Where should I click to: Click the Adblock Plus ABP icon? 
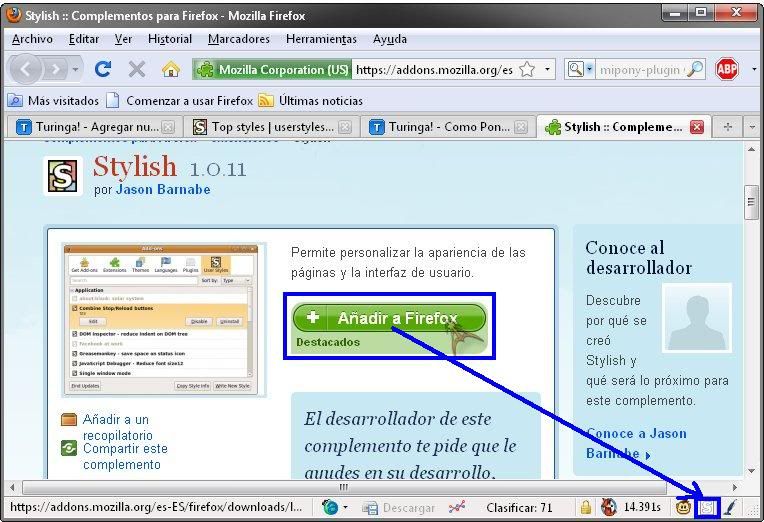coord(726,69)
